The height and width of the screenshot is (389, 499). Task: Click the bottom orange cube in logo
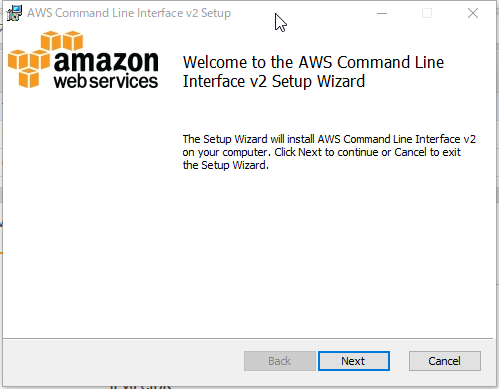(29, 78)
